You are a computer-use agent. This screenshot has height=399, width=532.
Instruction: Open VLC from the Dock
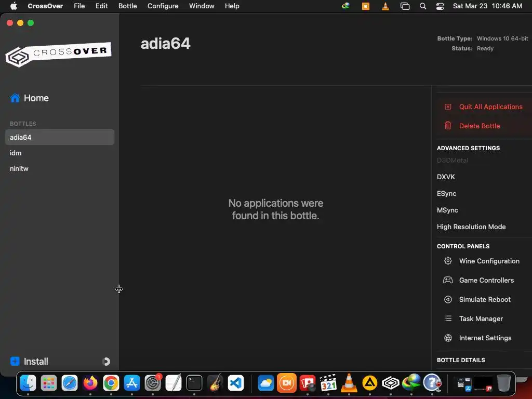click(349, 383)
